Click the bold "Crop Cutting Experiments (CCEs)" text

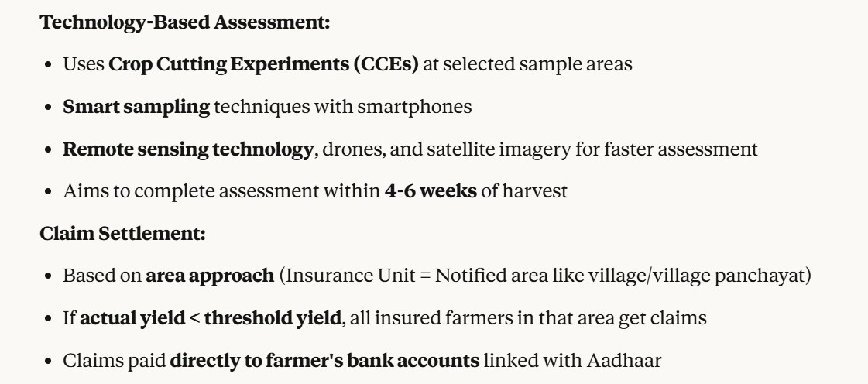264,65
